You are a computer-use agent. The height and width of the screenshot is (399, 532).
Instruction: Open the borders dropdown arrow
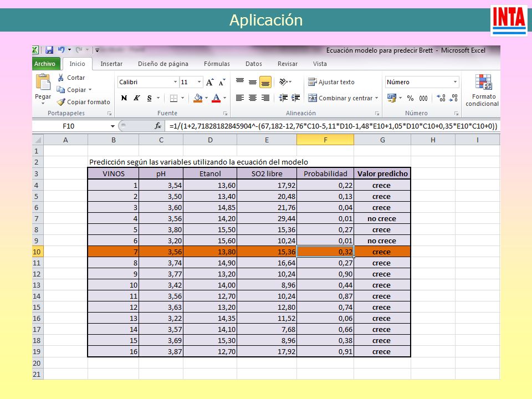click(x=182, y=98)
